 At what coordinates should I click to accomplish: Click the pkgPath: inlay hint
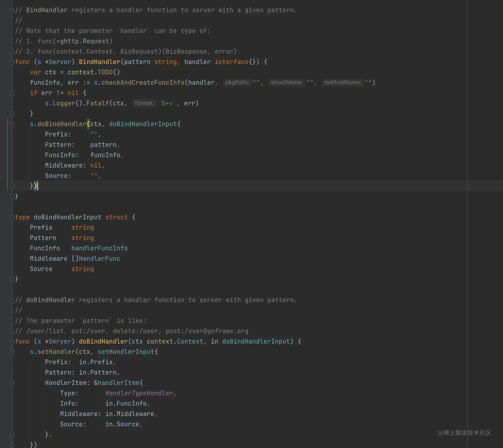(x=237, y=82)
